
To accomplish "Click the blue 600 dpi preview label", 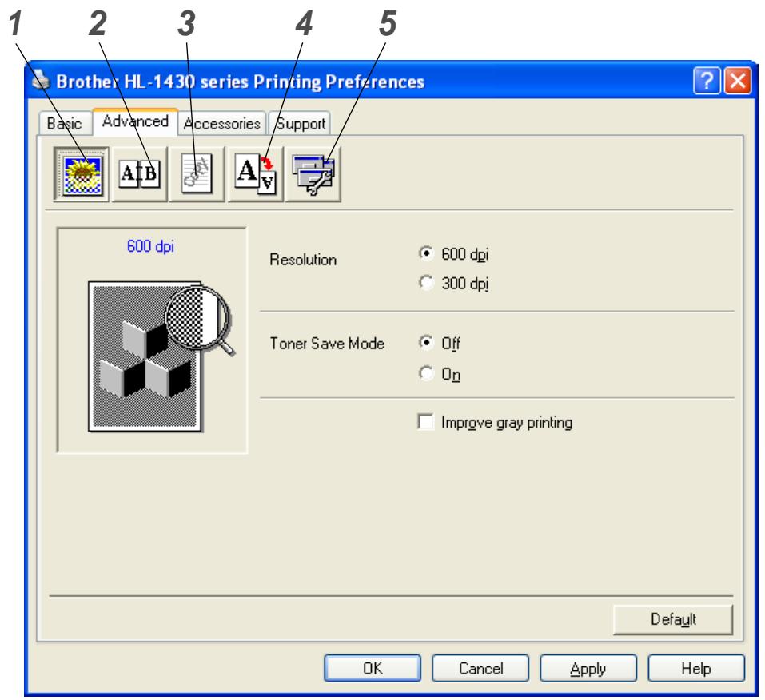I will 150,246.
